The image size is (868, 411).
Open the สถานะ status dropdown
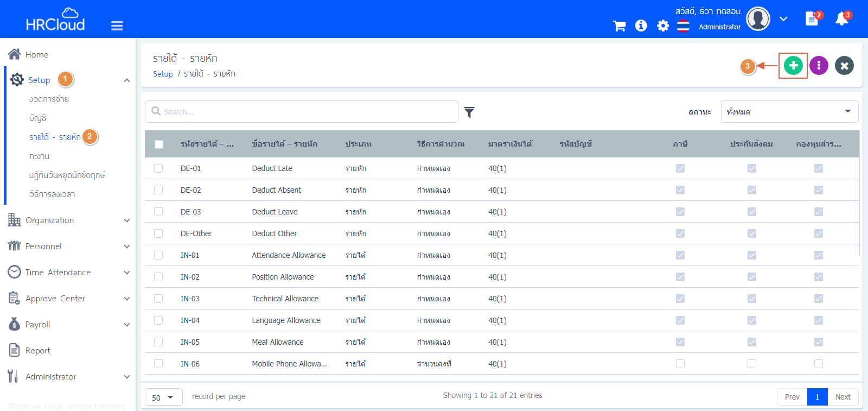[789, 111]
